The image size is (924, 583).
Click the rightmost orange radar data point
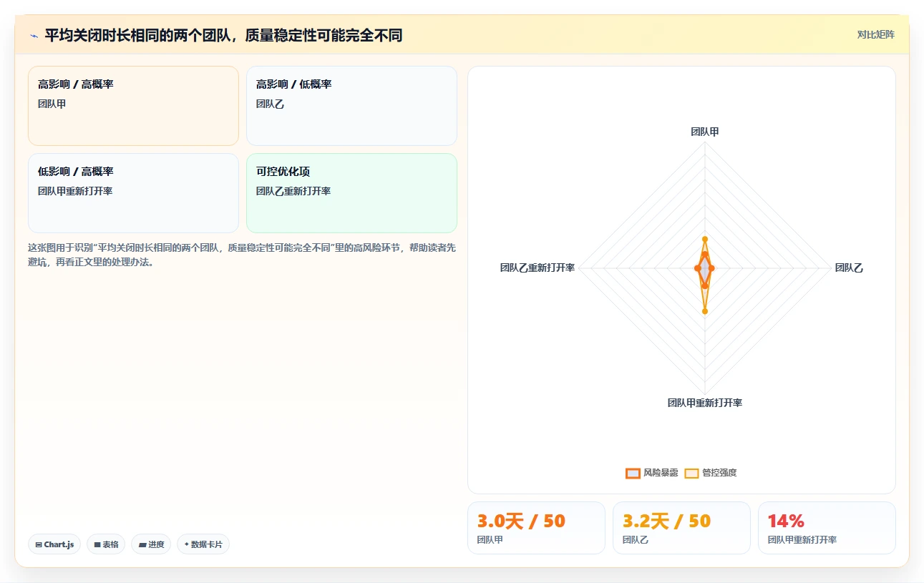point(711,268)
